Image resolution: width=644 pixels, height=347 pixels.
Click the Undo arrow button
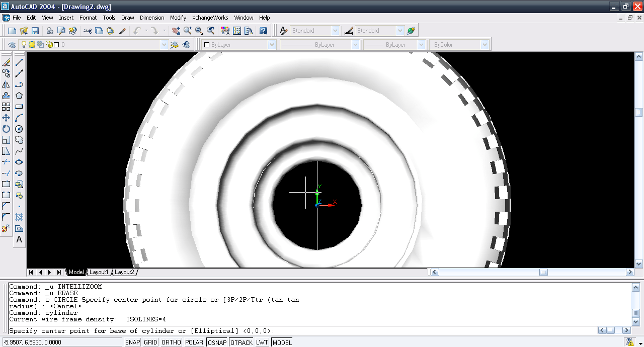pos(137,31)
